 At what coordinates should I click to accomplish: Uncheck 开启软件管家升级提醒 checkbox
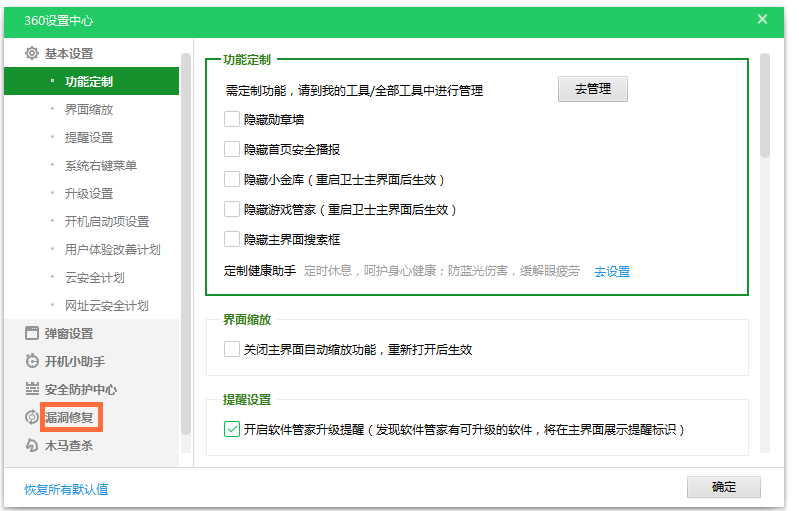click(x=232, y=429)
